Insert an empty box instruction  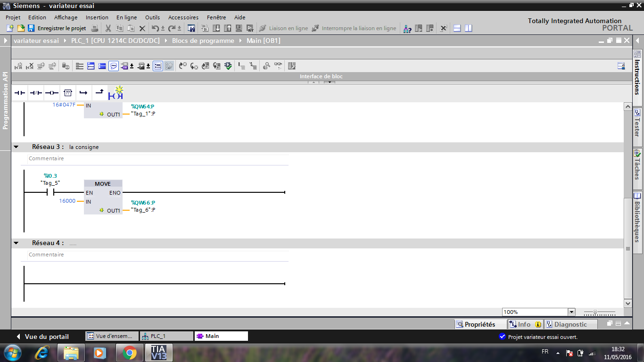(x=67, y=93)
